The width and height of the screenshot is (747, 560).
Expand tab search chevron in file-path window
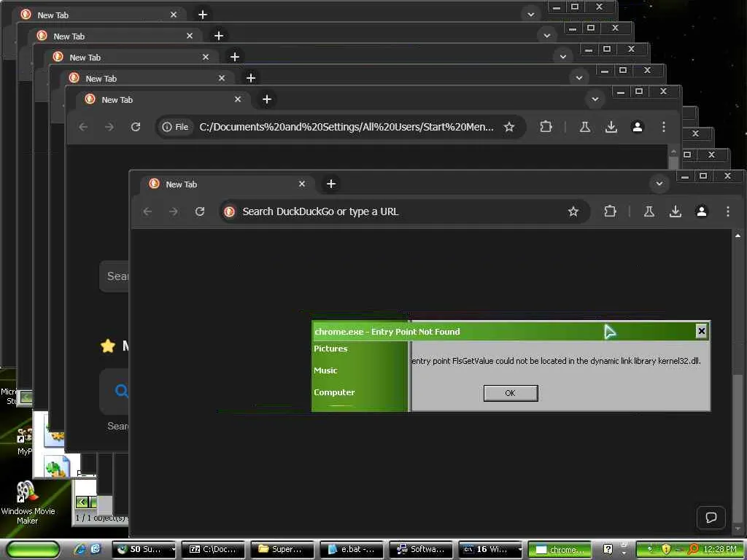595,99
